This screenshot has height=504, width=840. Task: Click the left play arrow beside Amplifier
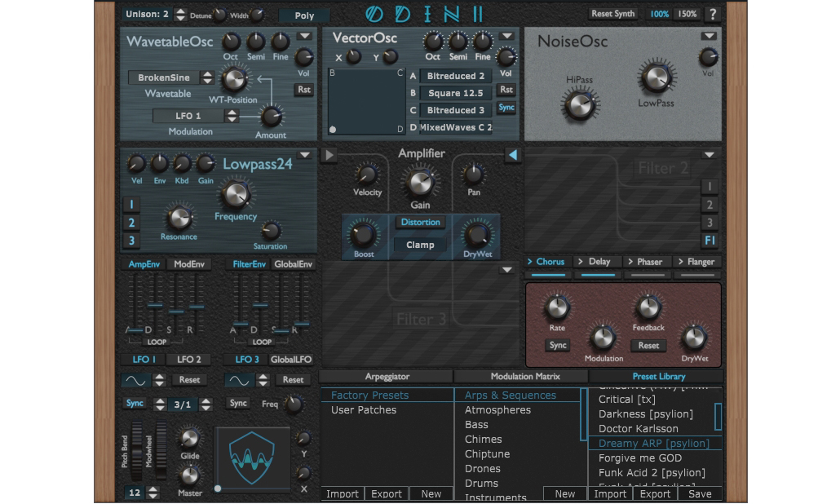(x=329, y=155)
